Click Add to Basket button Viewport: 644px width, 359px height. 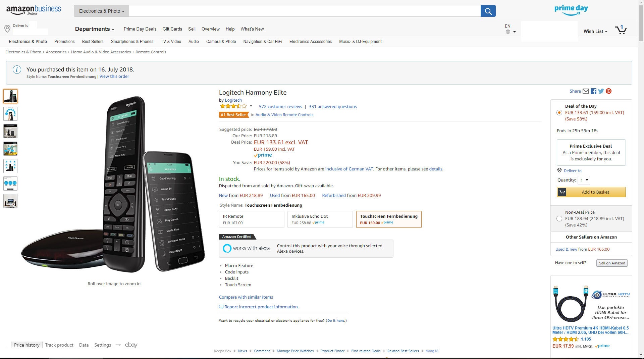pos(591,192)
